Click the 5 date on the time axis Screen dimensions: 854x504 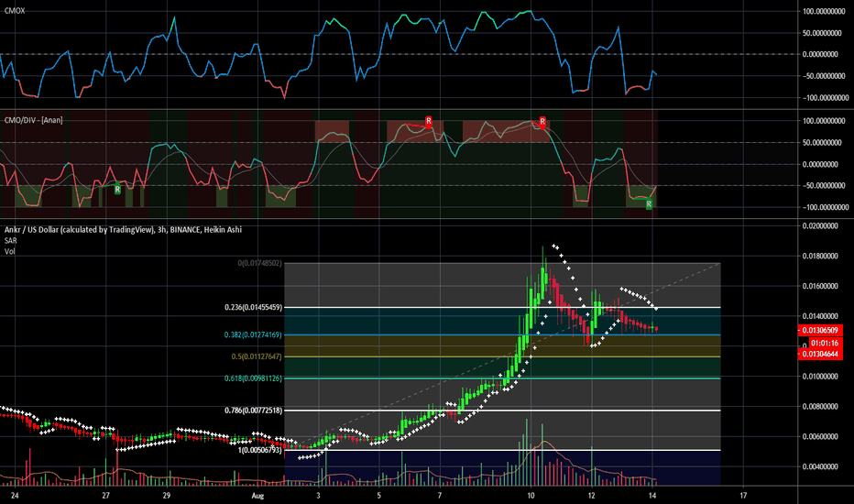[379, 495]
